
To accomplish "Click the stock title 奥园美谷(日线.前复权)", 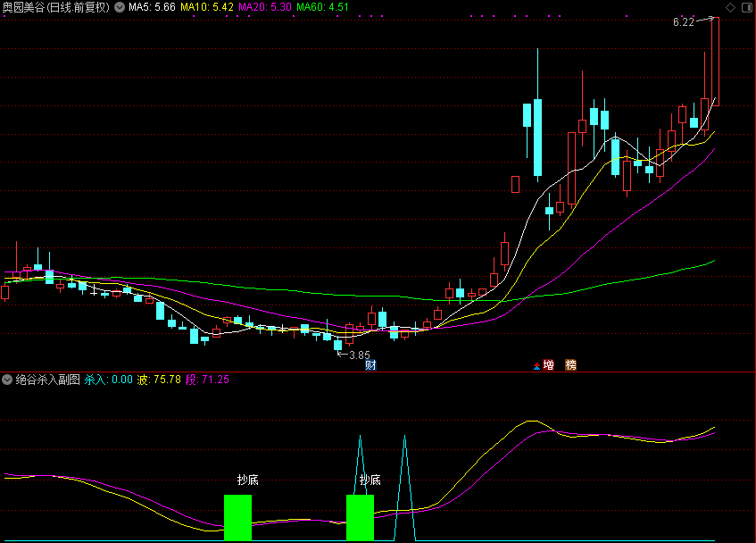I will [56, 7].
